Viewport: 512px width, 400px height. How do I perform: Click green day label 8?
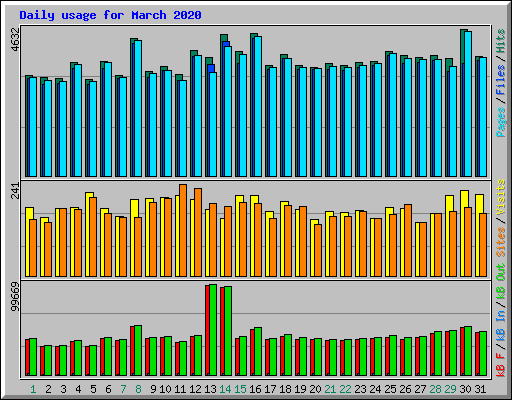[x=138, y=389]
